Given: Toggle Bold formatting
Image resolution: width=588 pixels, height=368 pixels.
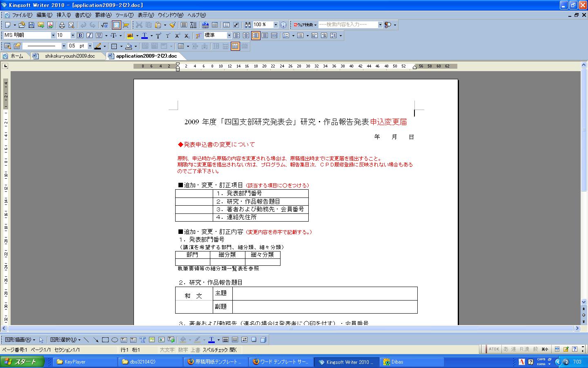Looking at the screenshot, I should (80, 36).
